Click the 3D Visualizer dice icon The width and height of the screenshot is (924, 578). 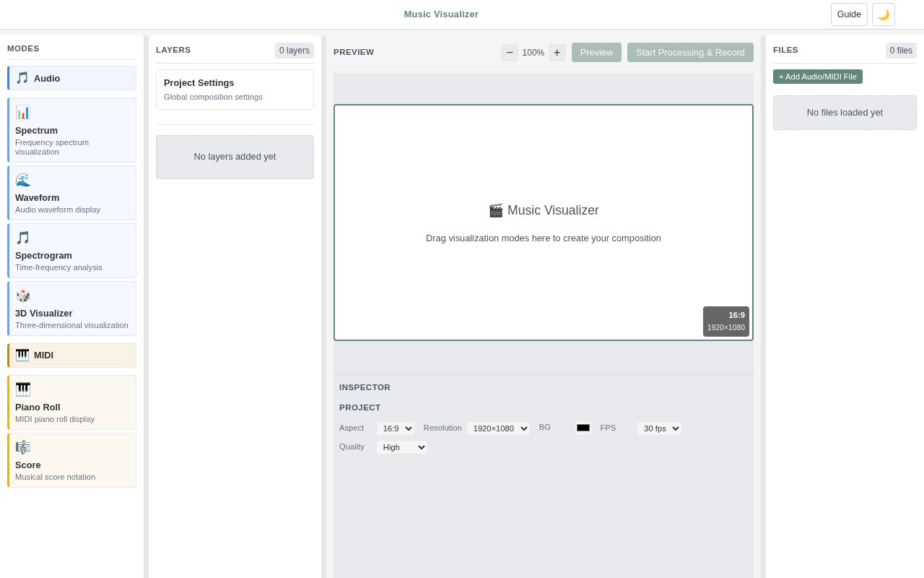click(23, 296)
